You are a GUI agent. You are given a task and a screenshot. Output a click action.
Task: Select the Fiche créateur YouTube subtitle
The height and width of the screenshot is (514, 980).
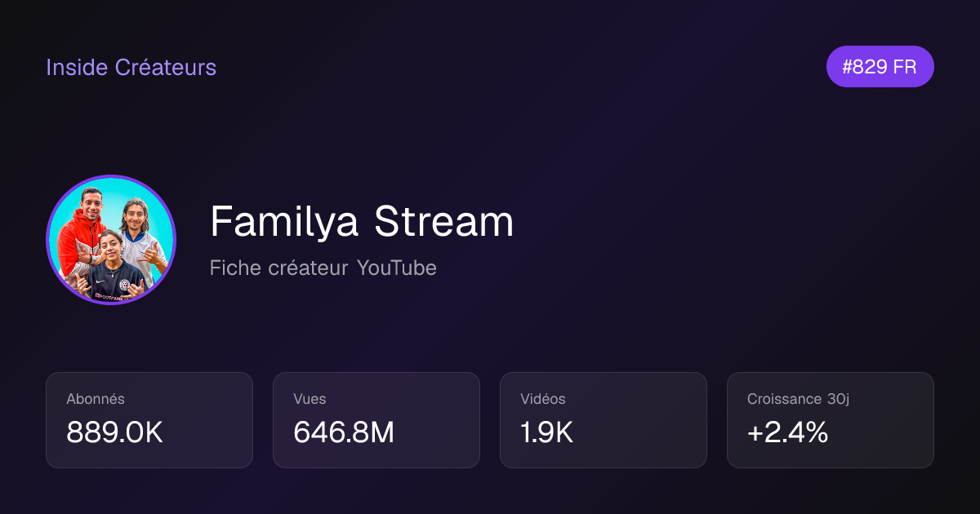pyautogui.click(x=323, y=268)
